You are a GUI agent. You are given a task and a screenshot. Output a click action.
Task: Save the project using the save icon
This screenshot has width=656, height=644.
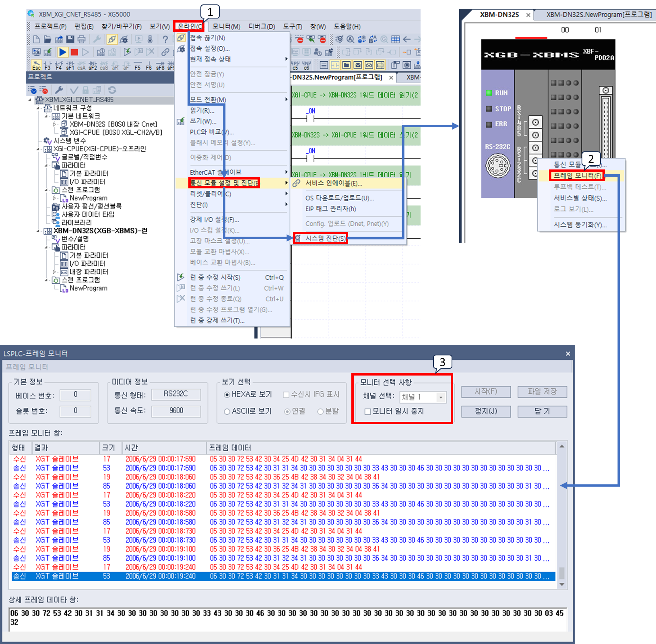(70, 39)
